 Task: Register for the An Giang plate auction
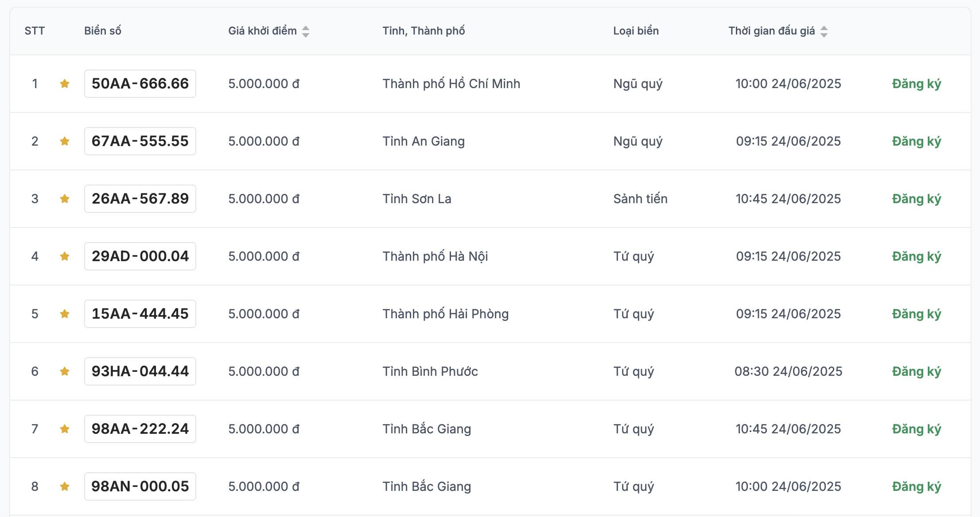[916, 141]
